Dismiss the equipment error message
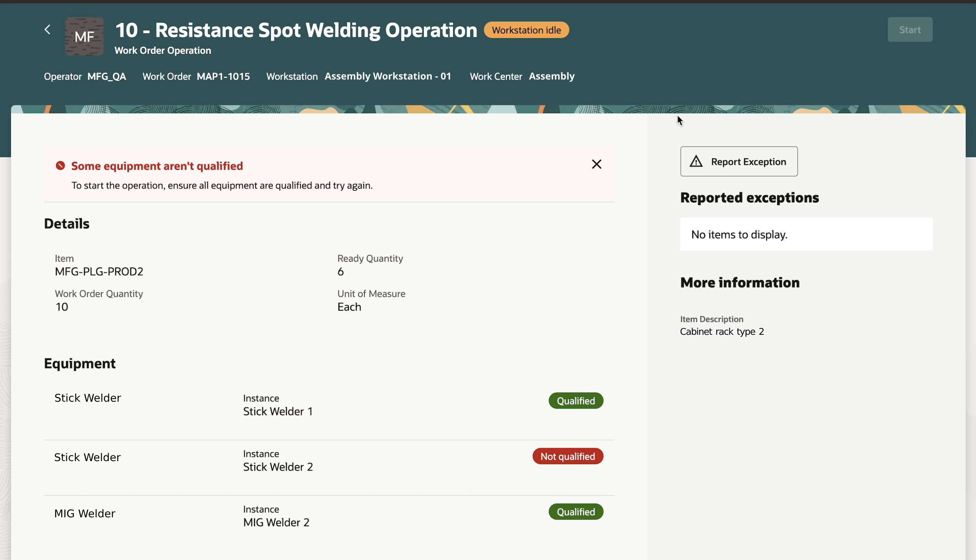976x560 pixels. tap(596, 165)
